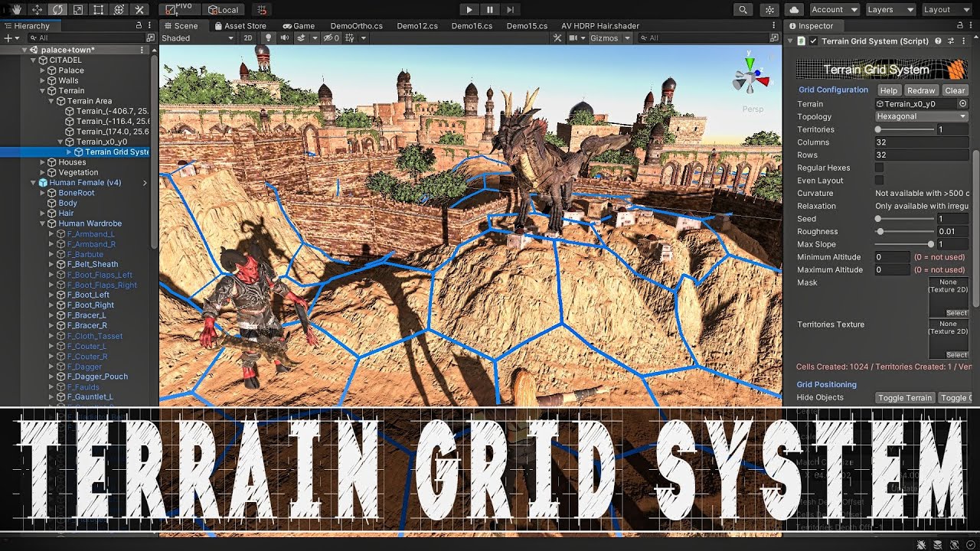This screenshot has width=980, height=551.
Task: Adjust the Max Slope slider
Action: 905,244
